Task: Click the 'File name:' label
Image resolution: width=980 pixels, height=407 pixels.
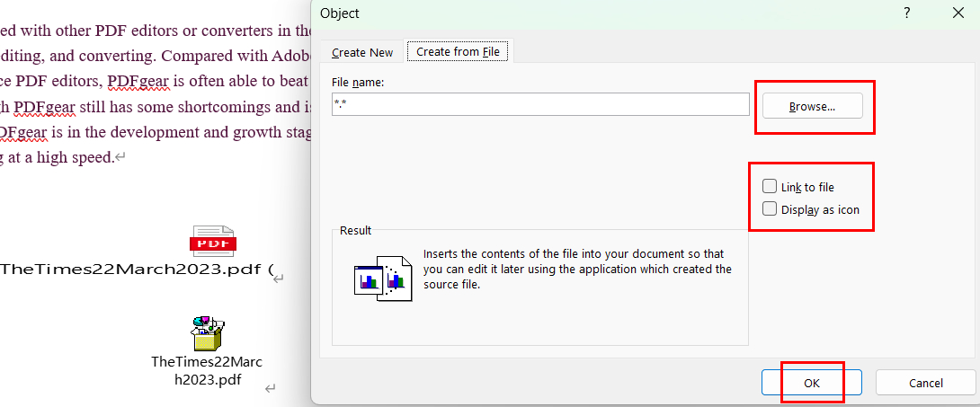Action: coord(358,83)
